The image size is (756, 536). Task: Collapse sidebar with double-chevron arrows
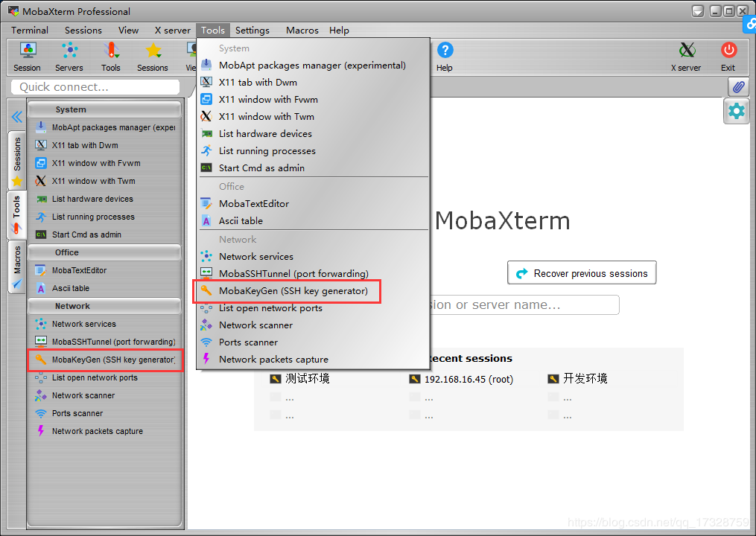pos(17,117)
